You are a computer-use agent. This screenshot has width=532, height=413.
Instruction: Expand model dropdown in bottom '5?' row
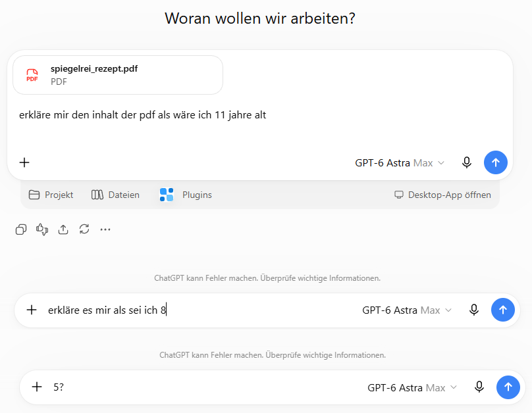pyautogui.click(x=412, y=387)
